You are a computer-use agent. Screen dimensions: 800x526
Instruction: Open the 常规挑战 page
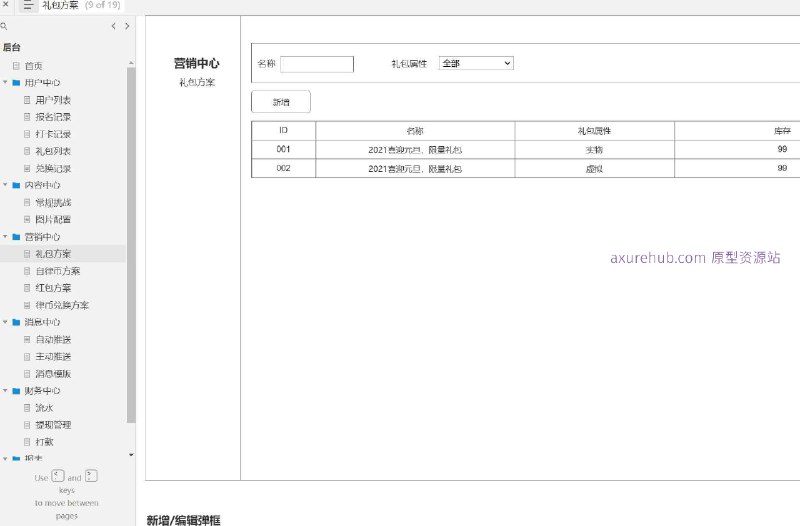pyautogui.click(x=53, y=203)
